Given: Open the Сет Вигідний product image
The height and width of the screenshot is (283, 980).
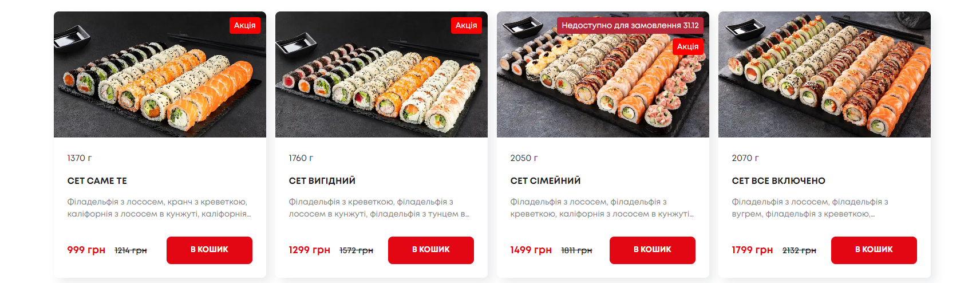Looking at the screenshot, I should coord(381,74).
